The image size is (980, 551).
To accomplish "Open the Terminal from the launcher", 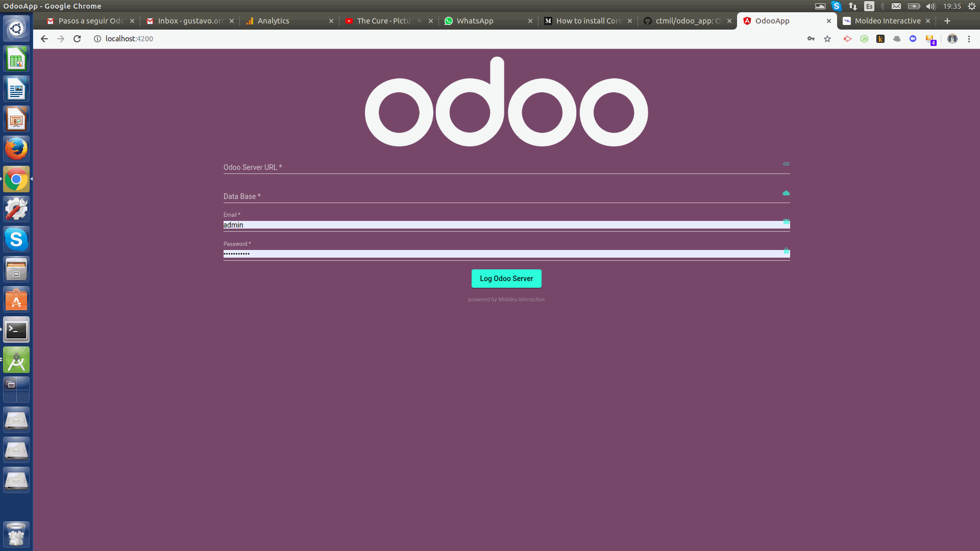I will [x=16, y=330].
